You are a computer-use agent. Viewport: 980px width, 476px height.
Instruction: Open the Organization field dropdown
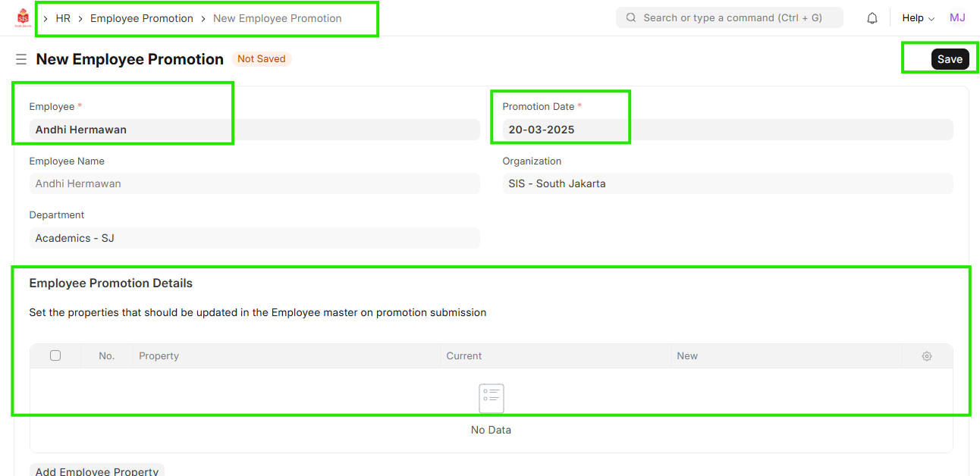[x=727, y=183]
